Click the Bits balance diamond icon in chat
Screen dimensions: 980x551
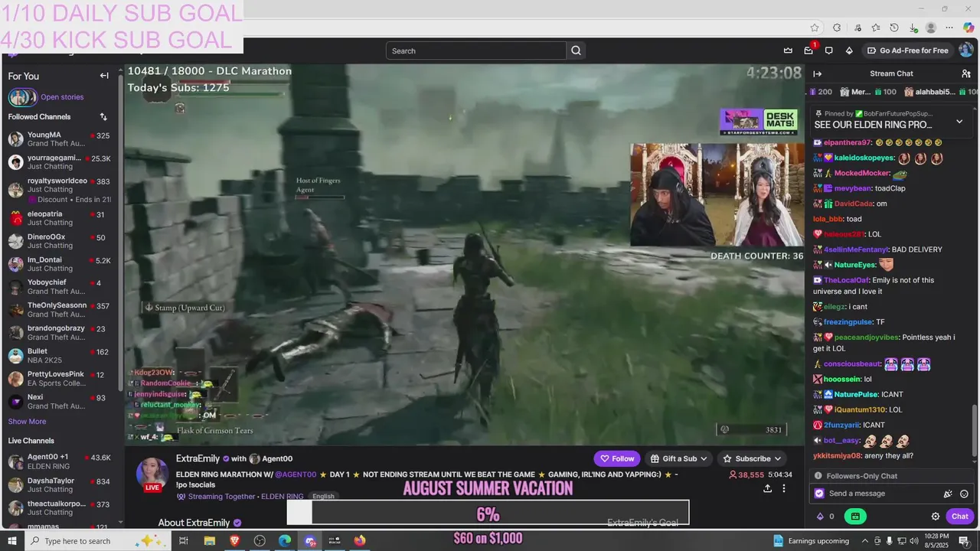820,517
